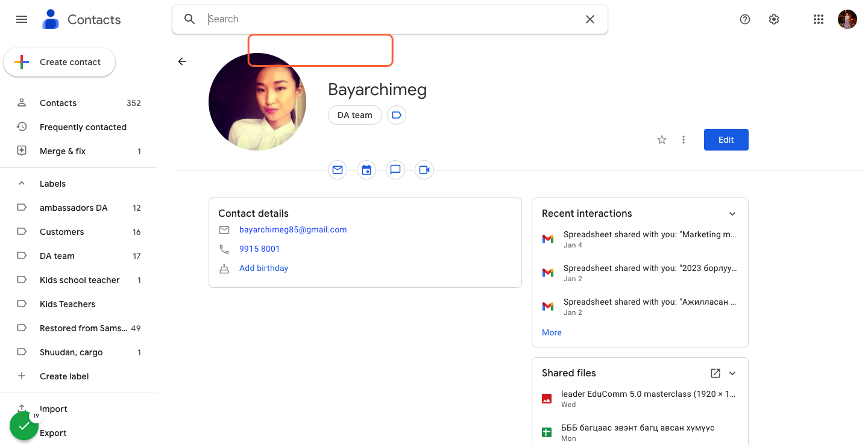The image size is (868, 445).
Task: Open more actions three-dot menu
Action: point(684,140)
